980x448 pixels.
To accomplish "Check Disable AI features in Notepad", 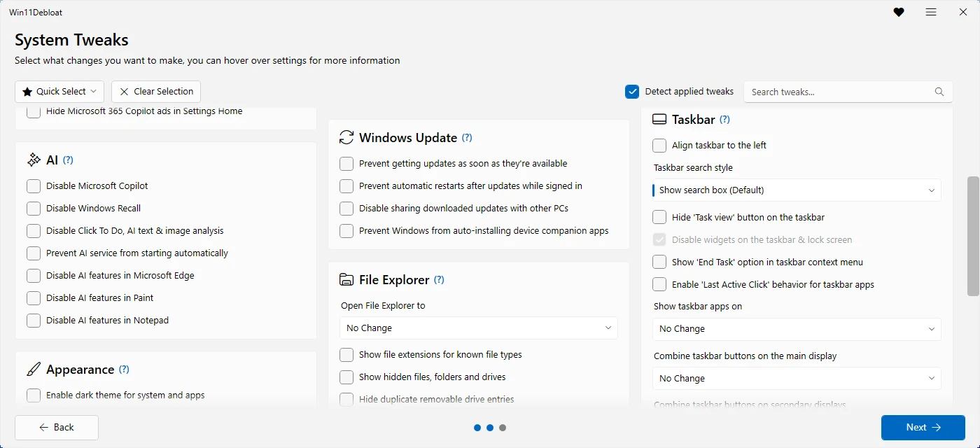I will (x=34, y=320).
